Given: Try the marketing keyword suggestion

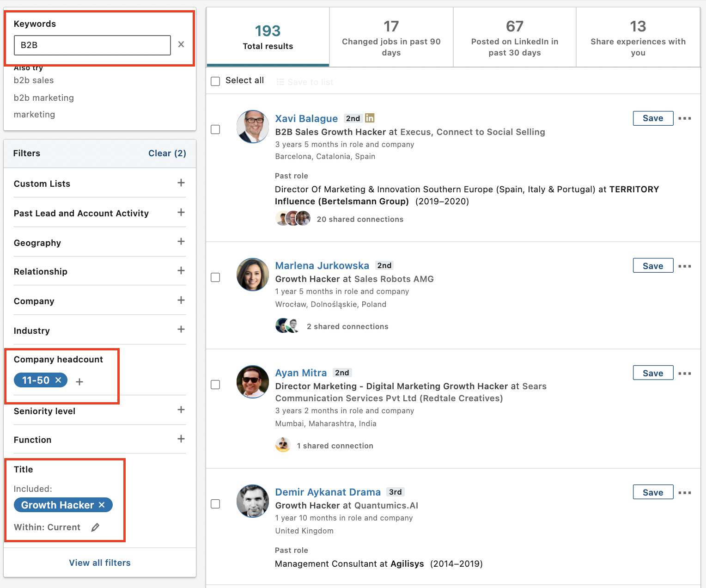Looking at the screenshot, I should (x=34, y=115).
